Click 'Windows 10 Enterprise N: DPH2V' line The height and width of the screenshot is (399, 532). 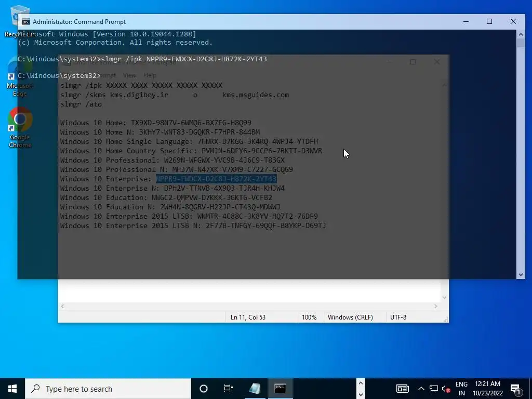tap(172, 188)
